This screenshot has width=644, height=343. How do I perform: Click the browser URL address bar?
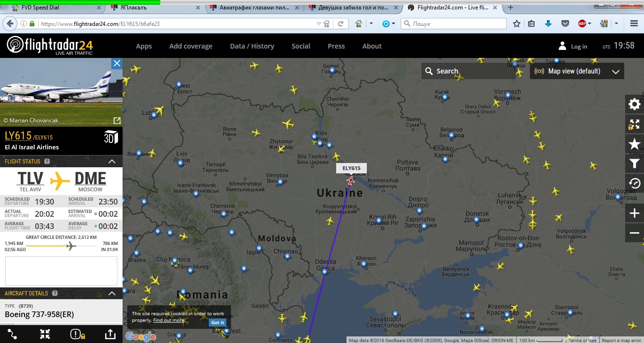pyautogui.click(x=177, y=24)
